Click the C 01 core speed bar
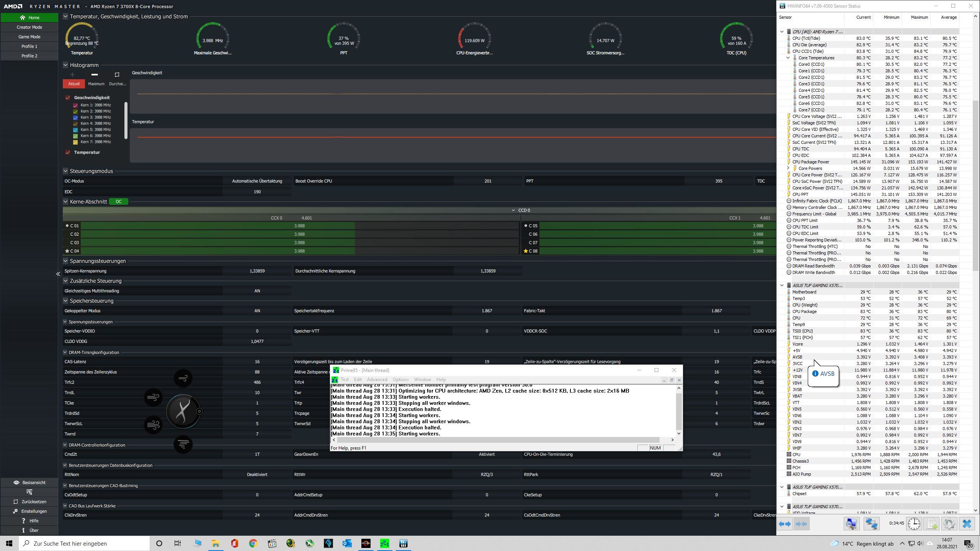Image resolution: width=980 pixels, height=551 pixels. tap(299, 226)
